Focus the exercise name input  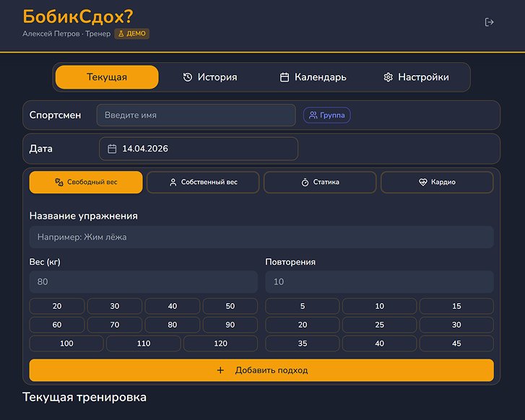point(261,237)
